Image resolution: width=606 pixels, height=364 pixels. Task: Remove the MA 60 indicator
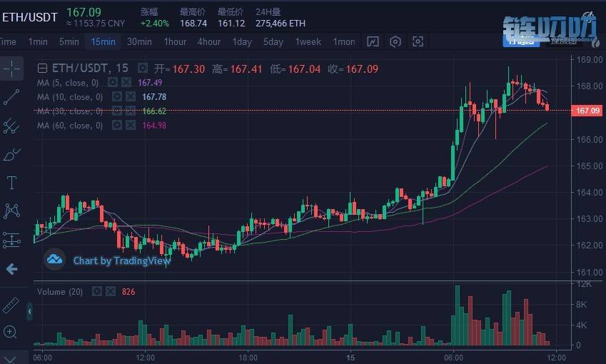(131, 125)
